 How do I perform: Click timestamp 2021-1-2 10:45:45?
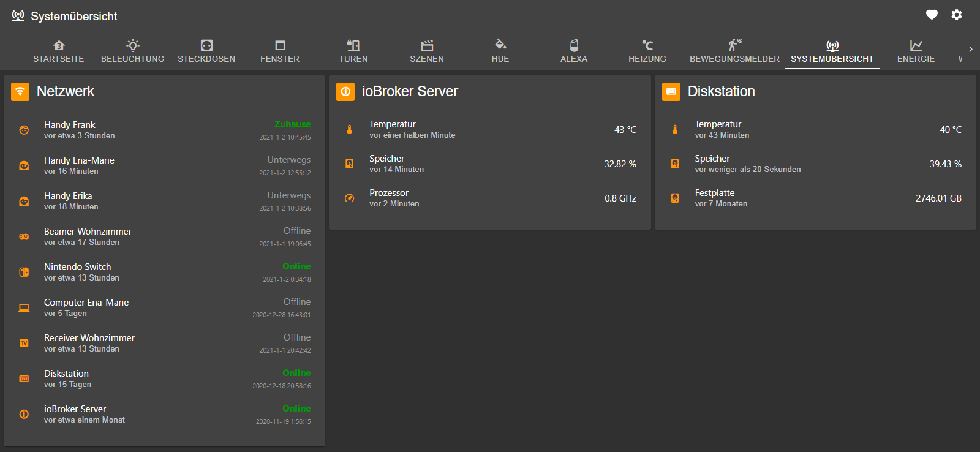pos(285,137)
